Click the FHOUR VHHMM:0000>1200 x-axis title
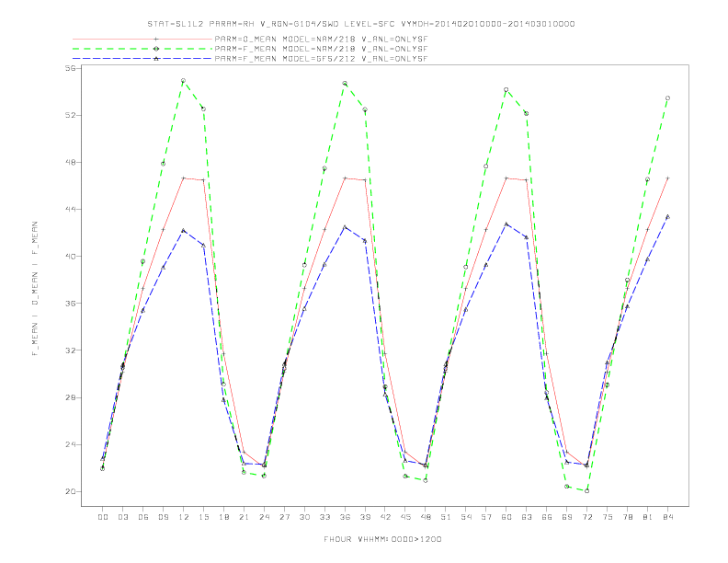This screenshot has height=563, width=728. pos(382,539)
